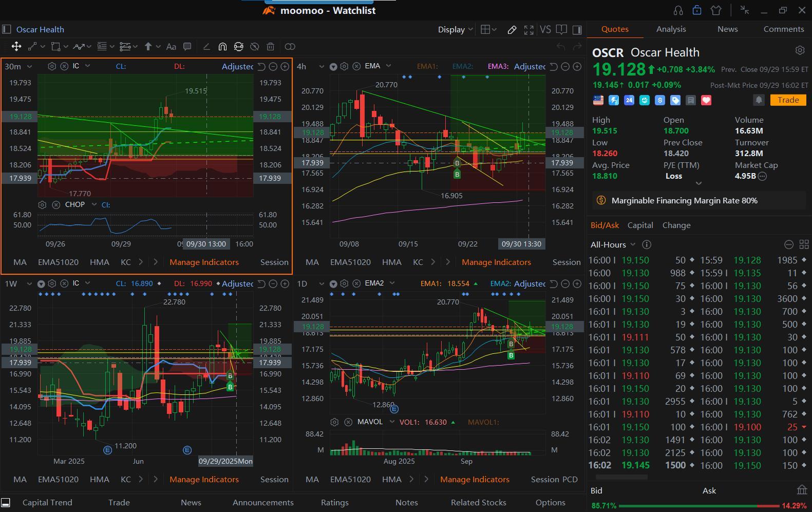Zoom out the 4h chart with minus icon

click(565, 66)
